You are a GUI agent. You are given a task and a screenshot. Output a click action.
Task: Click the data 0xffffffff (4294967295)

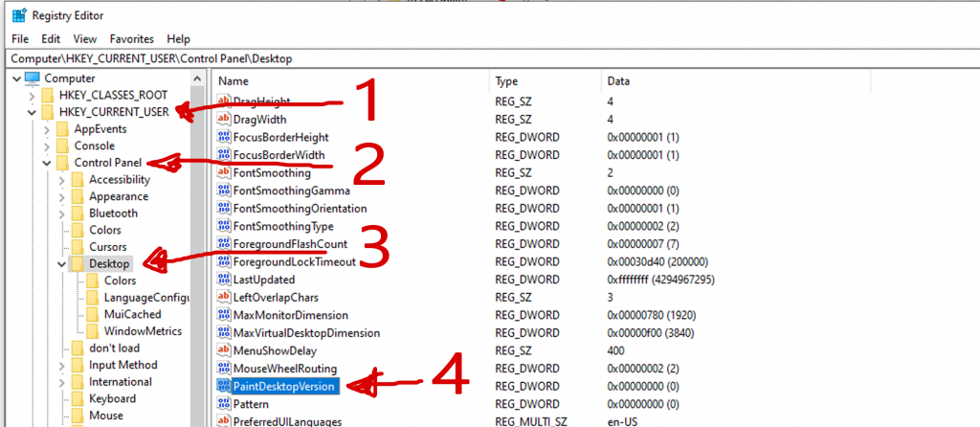(x=660, y=280)
